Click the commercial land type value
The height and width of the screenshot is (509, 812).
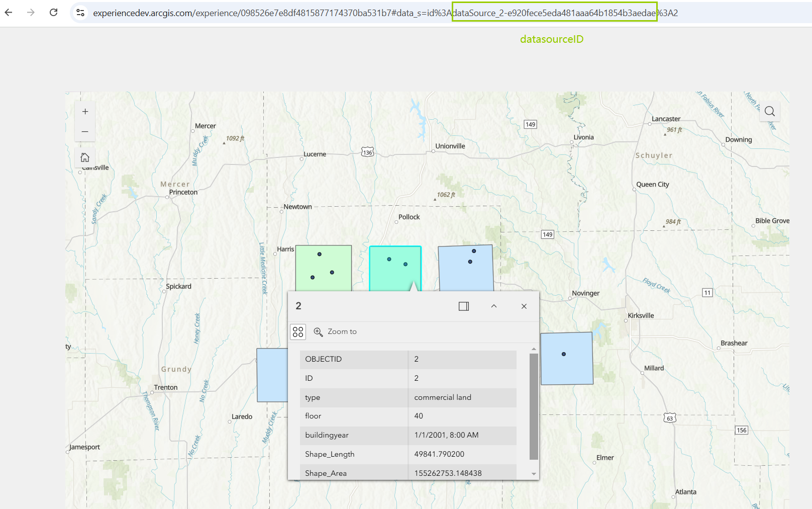click(x=442, y=397)
